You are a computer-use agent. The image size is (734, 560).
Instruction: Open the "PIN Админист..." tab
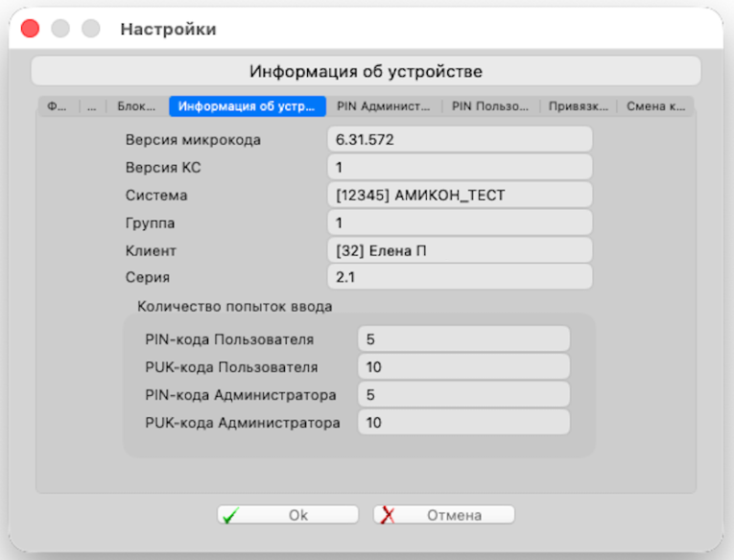[x=384, y=106]
